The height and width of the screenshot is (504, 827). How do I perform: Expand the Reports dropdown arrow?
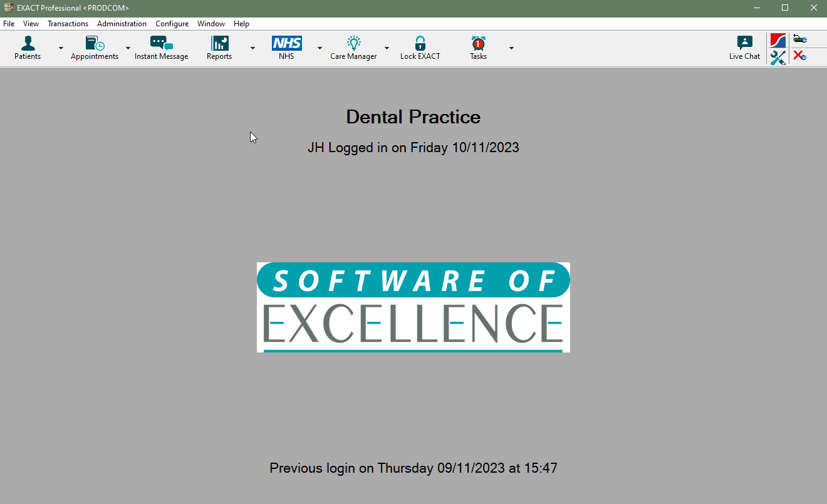tap(252, 48)
